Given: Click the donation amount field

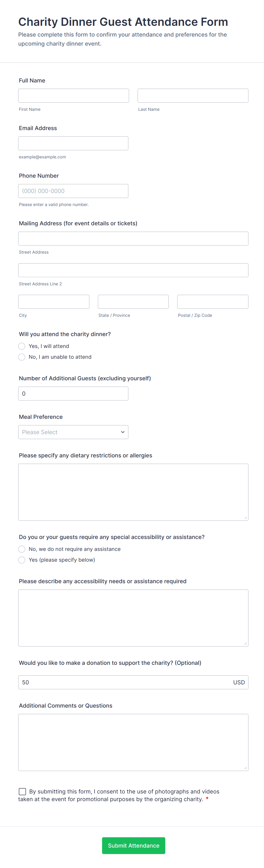Looking at the screenshot, I should coord(125,682).
